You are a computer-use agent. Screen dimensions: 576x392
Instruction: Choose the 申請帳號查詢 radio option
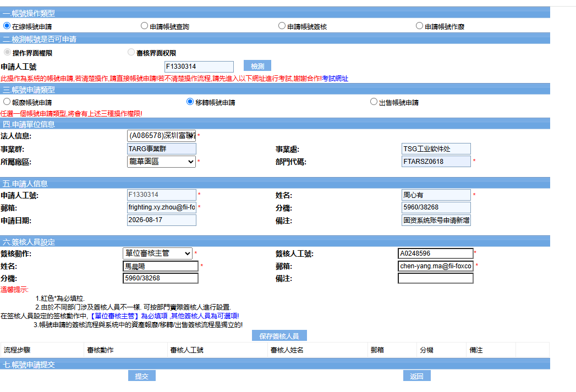[x=144, y=26]
